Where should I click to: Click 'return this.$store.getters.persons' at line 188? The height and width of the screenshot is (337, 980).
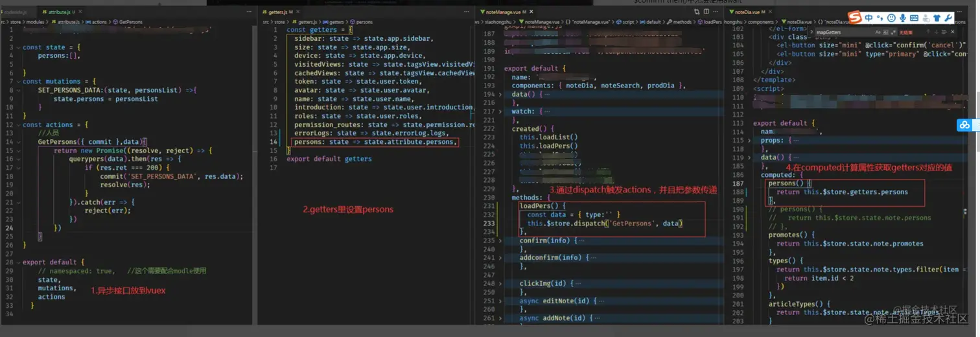pyautogui.click(x=843, y=192)
